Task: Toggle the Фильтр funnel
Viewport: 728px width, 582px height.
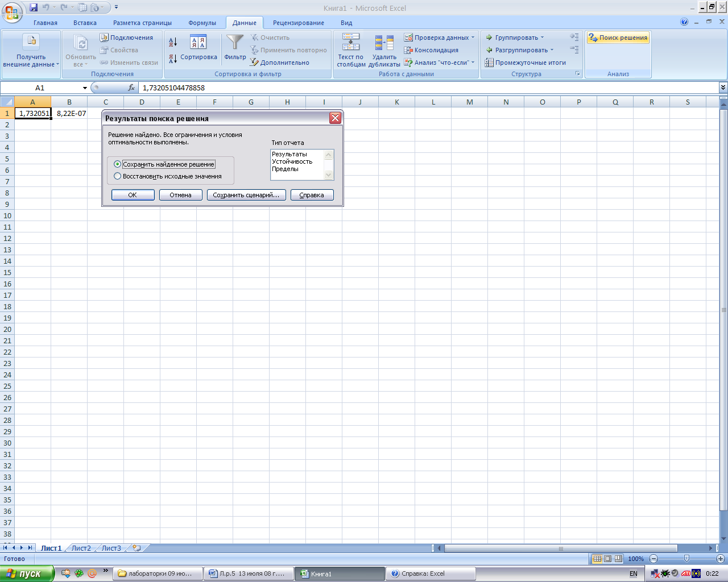Action: pos(235,47)
